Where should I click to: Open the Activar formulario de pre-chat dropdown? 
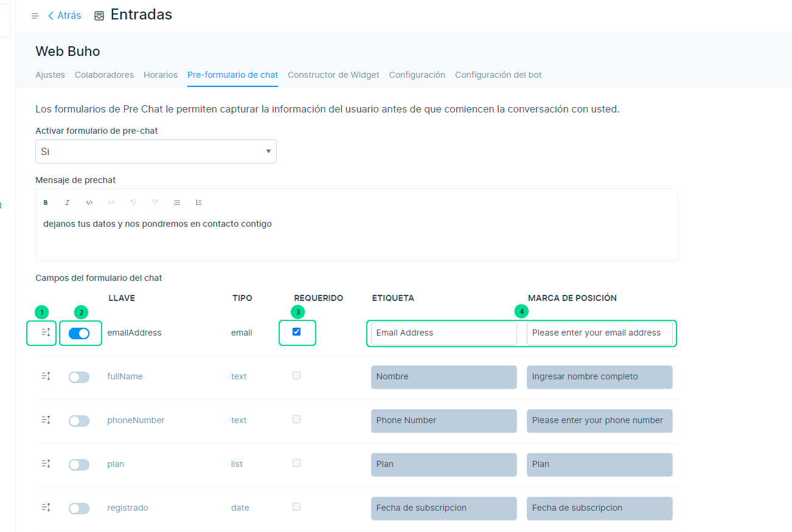[x=156, y=151]
